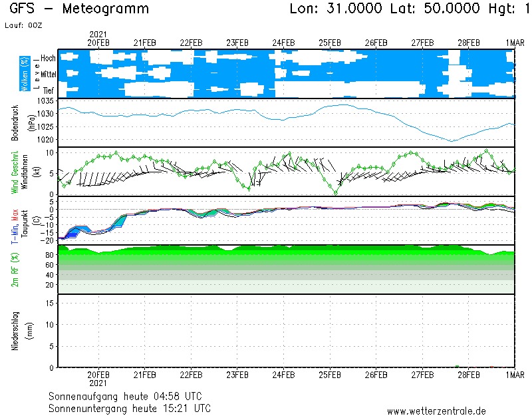Select the 25FEB marker on the bottom axis
Viewport: 532px width, 416px height.
(330, 375)
